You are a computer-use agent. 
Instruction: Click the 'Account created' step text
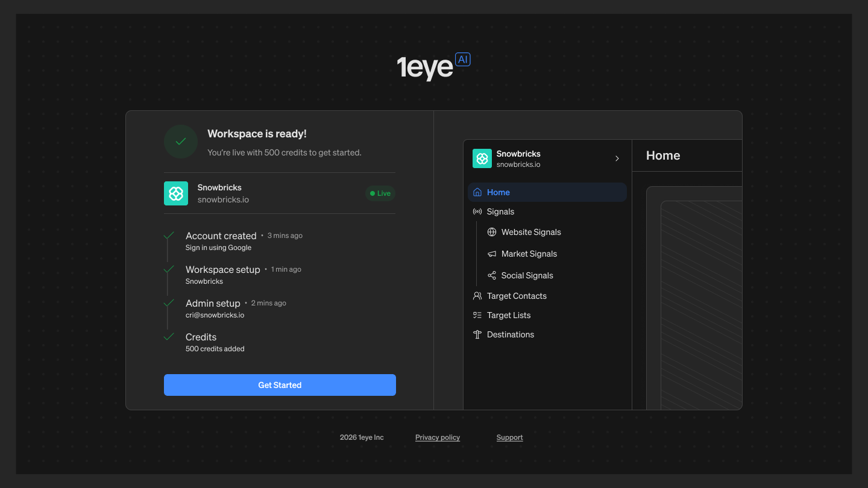tap(221, 236)
